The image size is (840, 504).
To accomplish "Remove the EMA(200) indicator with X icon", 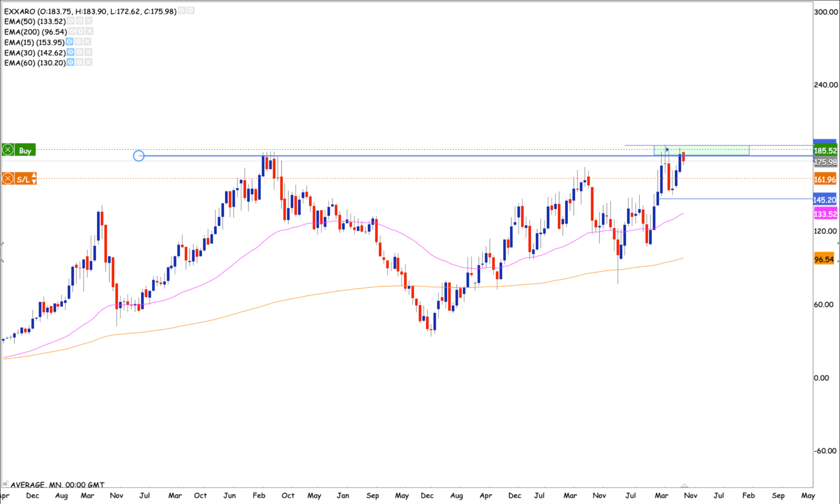I will [x=90, y=31].
